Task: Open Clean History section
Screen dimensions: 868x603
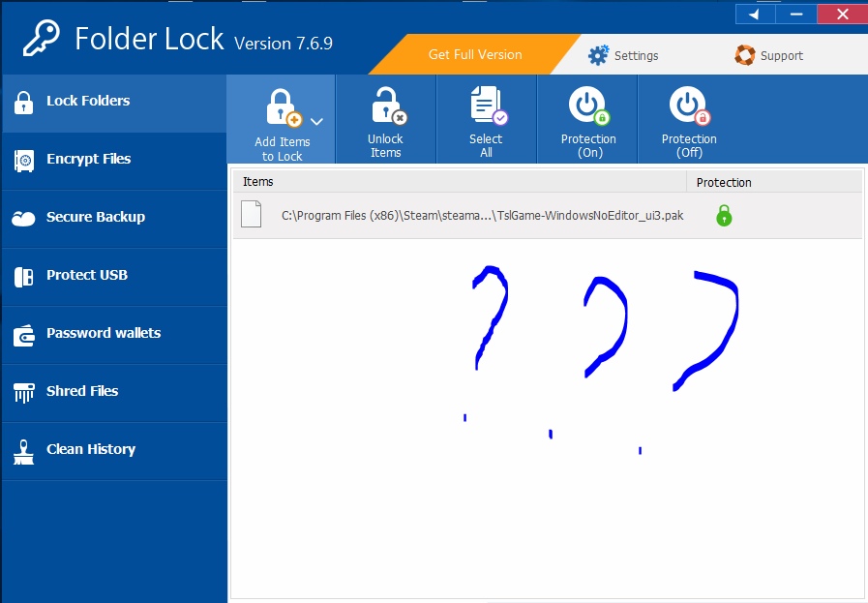Action: pos(114,451)
